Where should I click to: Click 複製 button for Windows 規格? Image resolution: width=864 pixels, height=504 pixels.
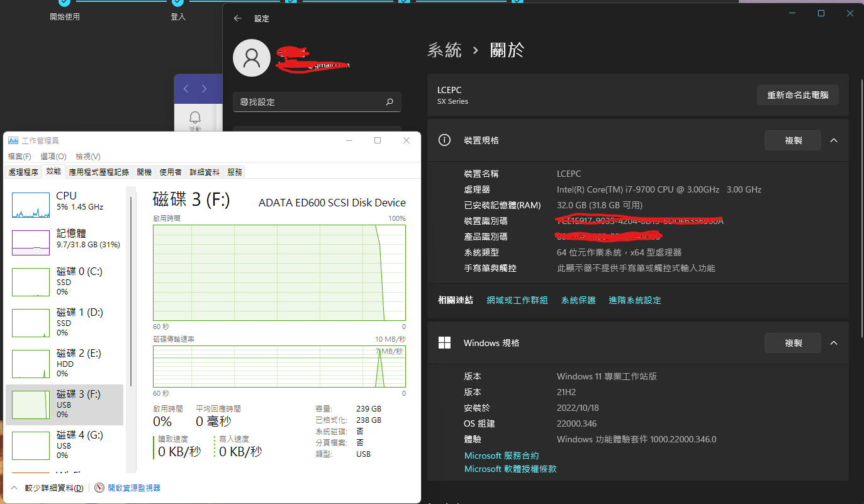pos(793,343)
